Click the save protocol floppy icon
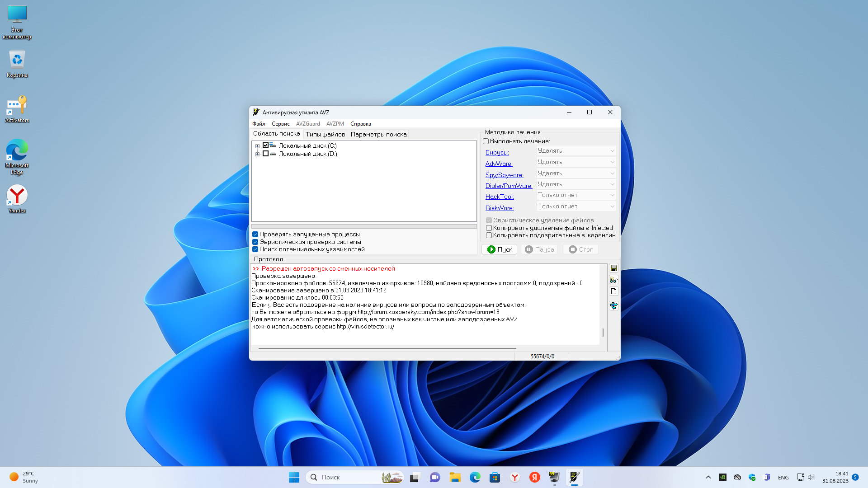 click(613, 268)
